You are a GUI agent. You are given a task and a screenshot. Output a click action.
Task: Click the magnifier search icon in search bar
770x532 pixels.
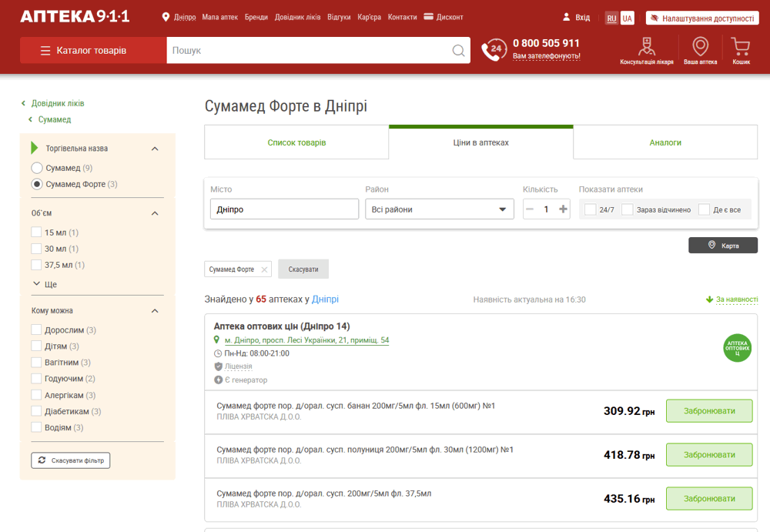click(458, 51)
